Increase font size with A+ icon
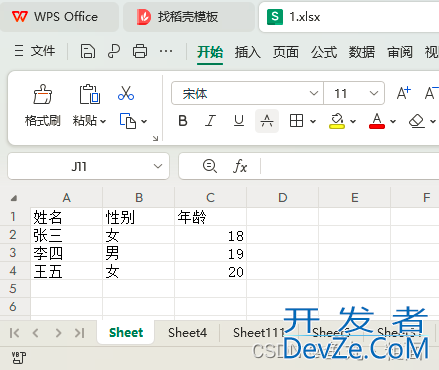 [404, 93]
